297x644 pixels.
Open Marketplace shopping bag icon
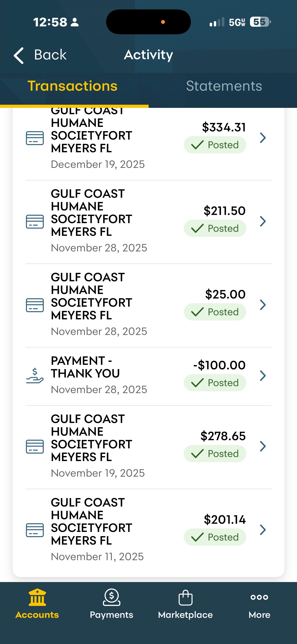[x=185, y=597]
